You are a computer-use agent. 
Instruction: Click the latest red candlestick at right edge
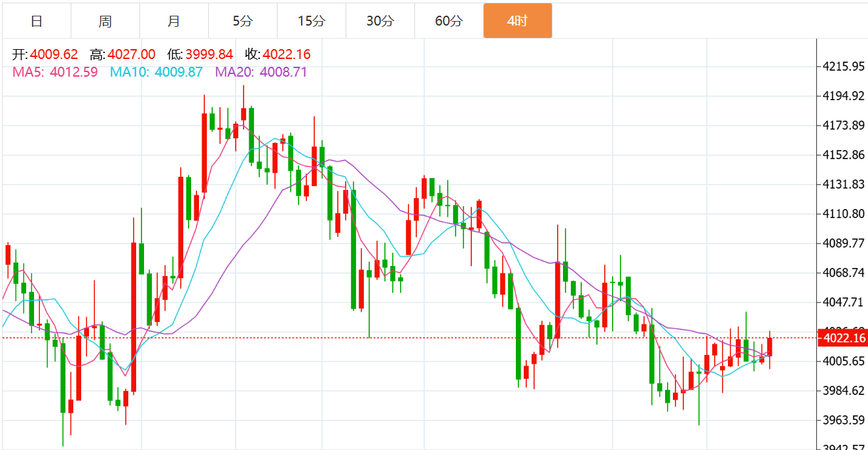click(x=770, y=347)
